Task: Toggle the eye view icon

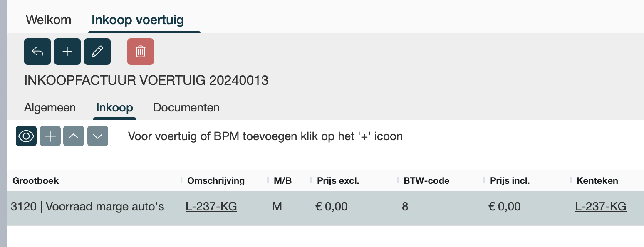Action: [26, 136]
